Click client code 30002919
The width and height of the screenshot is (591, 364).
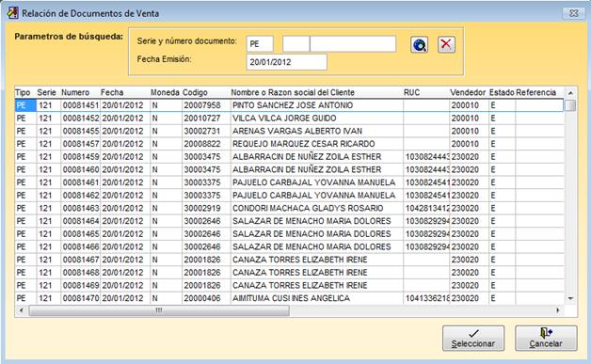click(202, 209)
